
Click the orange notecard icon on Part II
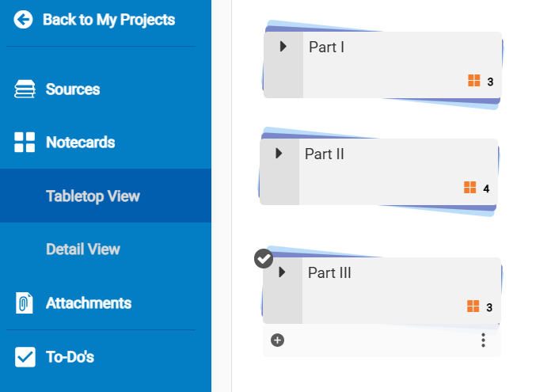tap(470, 188)
